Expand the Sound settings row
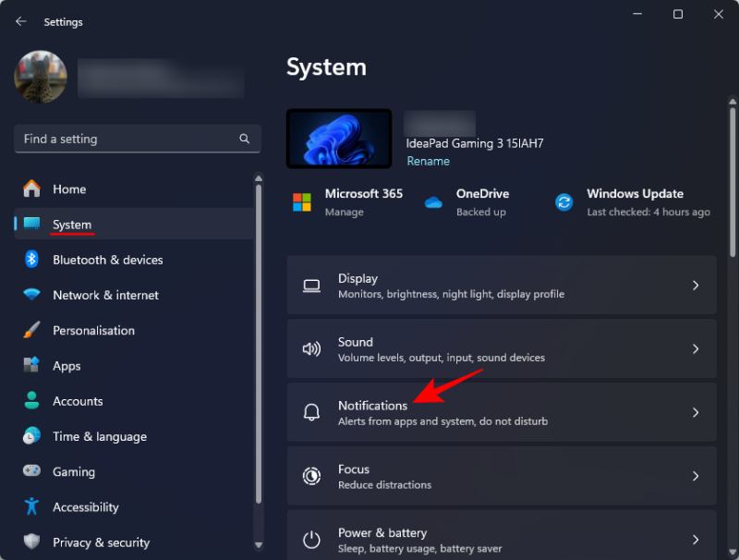 pos(502,348)
